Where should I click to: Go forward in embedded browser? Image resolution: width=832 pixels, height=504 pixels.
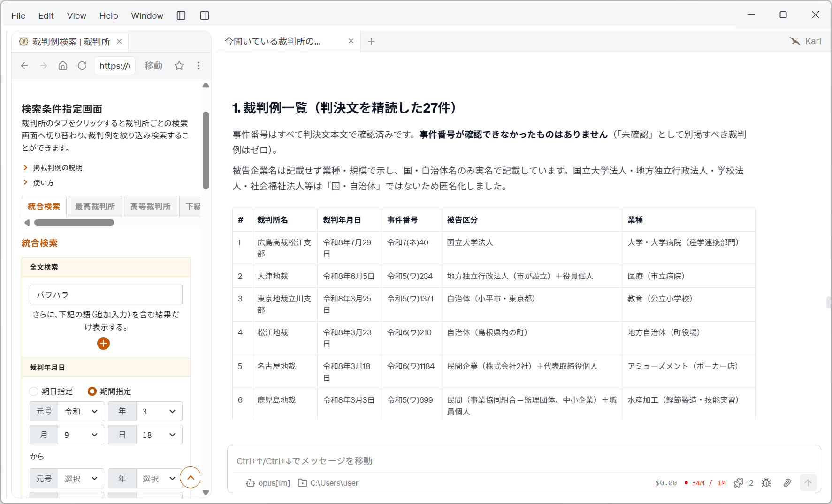(44, 66)
